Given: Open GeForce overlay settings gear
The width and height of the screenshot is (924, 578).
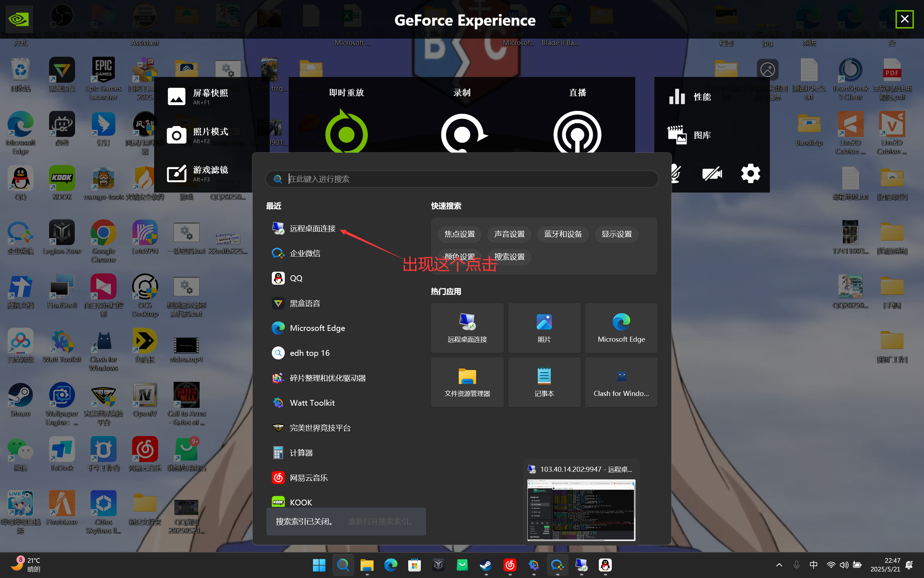Looking at the screenshot, I should [x=751, y=173].
